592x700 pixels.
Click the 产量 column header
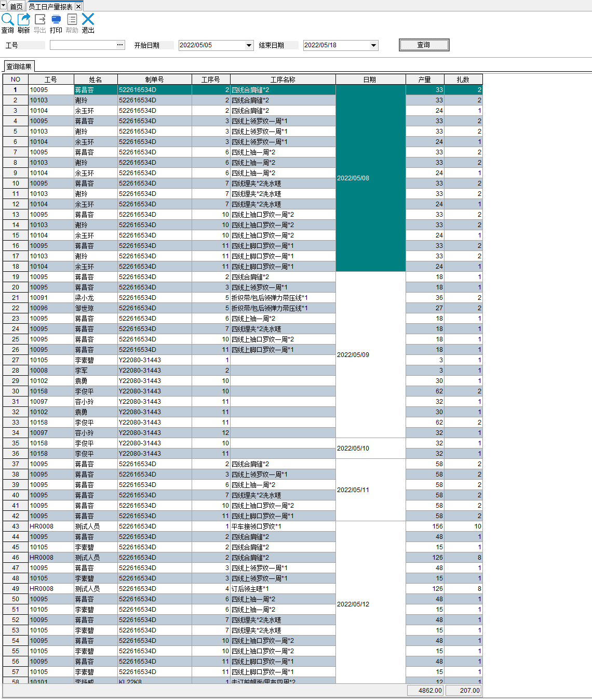pos(425,80)
